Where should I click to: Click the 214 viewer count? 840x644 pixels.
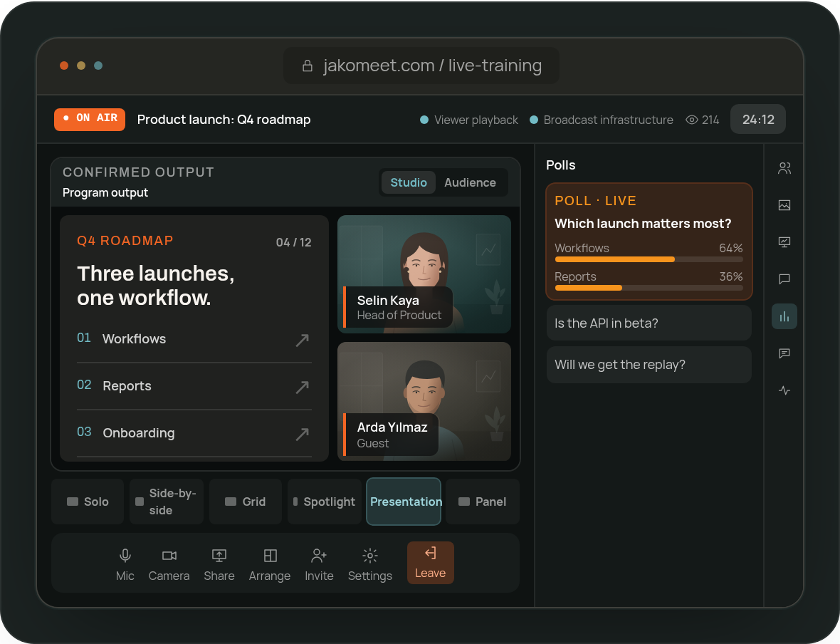tap(710, 120)
